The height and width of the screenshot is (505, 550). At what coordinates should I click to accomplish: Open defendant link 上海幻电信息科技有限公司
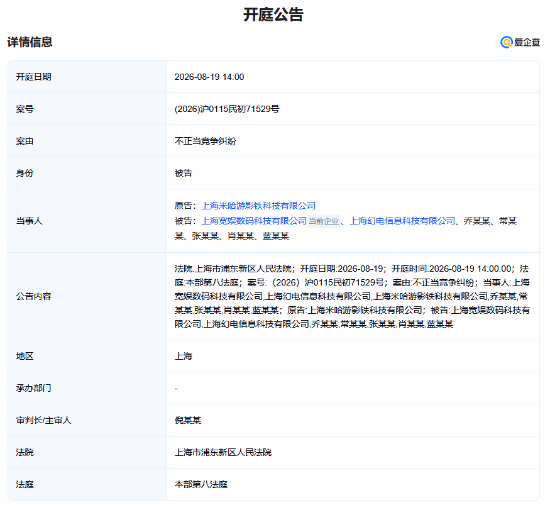(x=403, y=221)
